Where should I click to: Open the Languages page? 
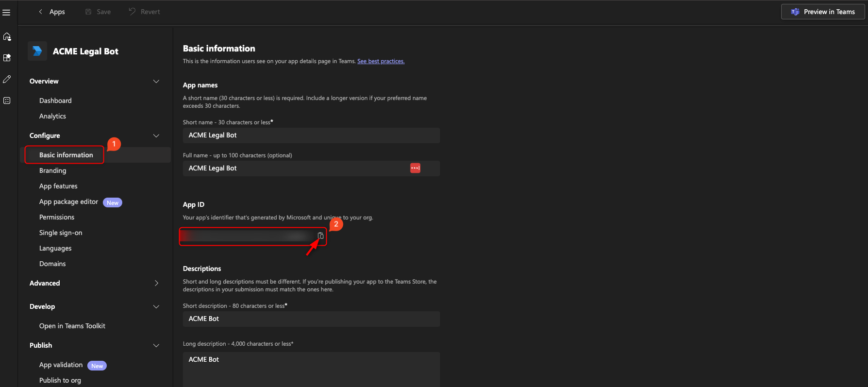(x=55, y=248)
